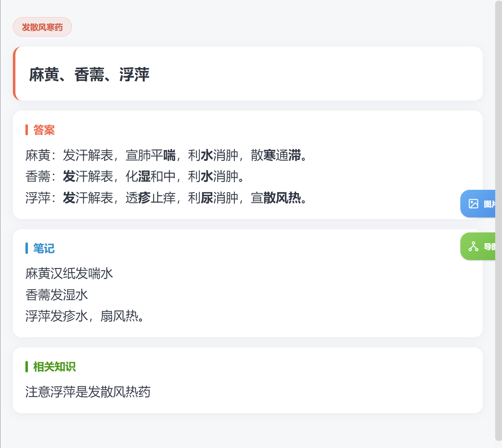Click the 笔记 section heading
Viewport: 502px width, 448px height.
tap(44, 248)
